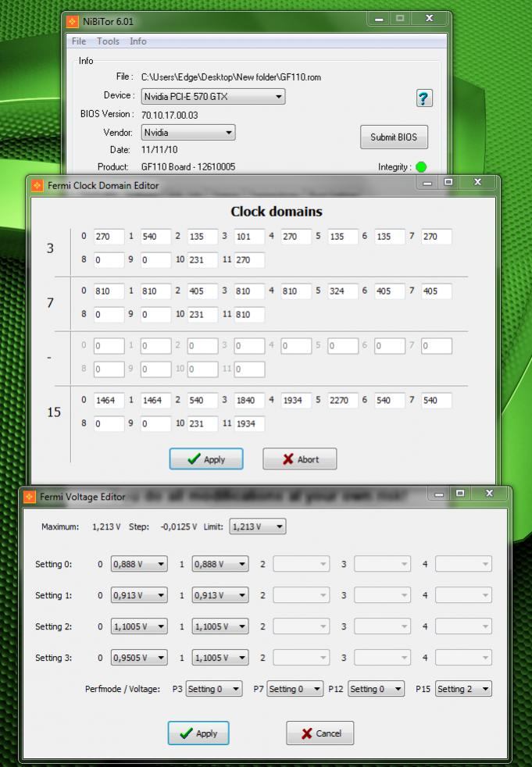Click perf level 3 domain 8 field with 0
Image resolution: width=532 pixels, height=767 pixels.
109,260
